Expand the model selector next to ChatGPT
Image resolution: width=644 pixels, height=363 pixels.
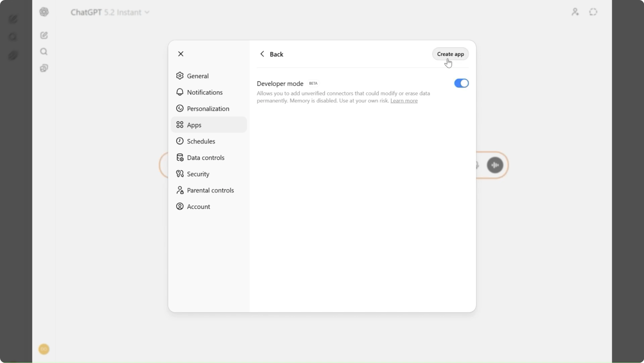[x=148, y=12]
